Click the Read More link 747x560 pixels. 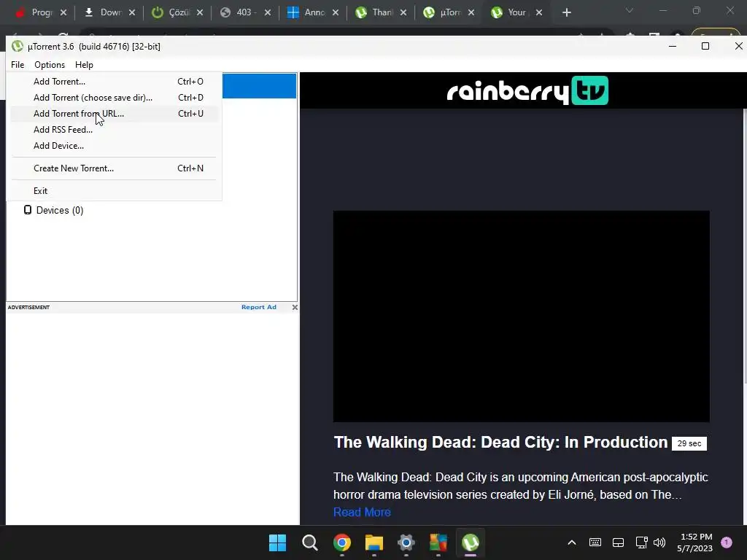[362, 513]
